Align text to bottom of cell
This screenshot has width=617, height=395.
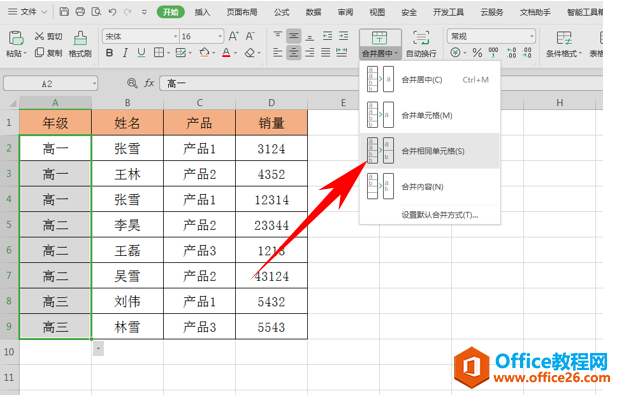click(310, 36)
